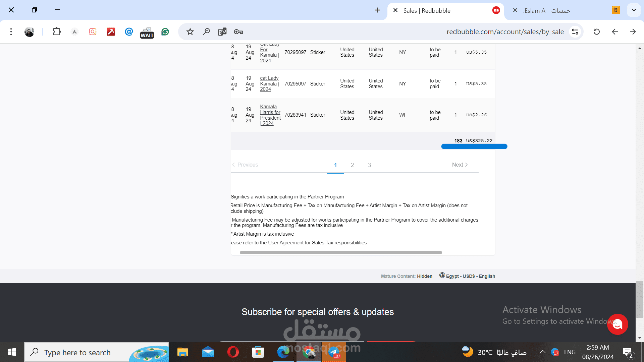Open the zoom magnifier icon in address bar
Screen dimensions: 644x362
tap(206, 32)
